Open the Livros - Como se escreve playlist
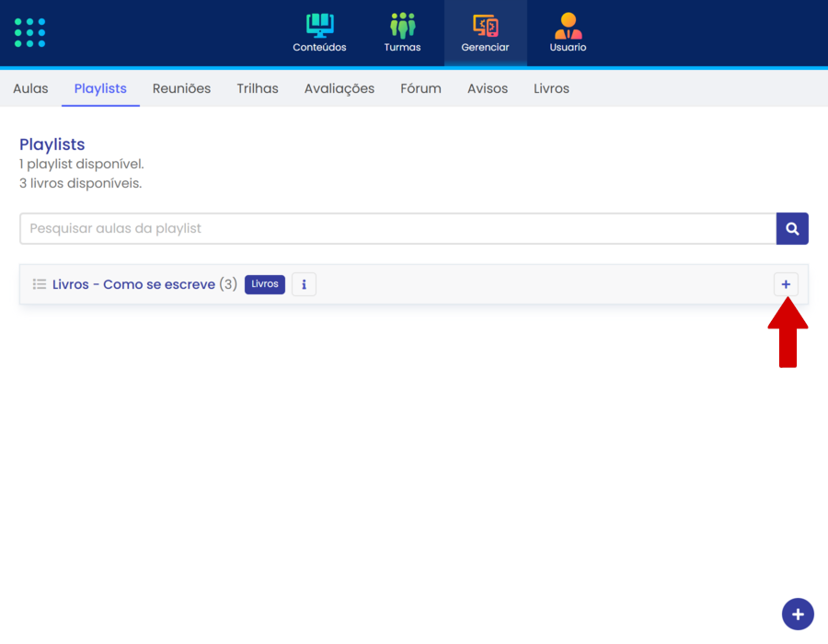This screenshot has width=828, height=644. [x=133, y=284]
